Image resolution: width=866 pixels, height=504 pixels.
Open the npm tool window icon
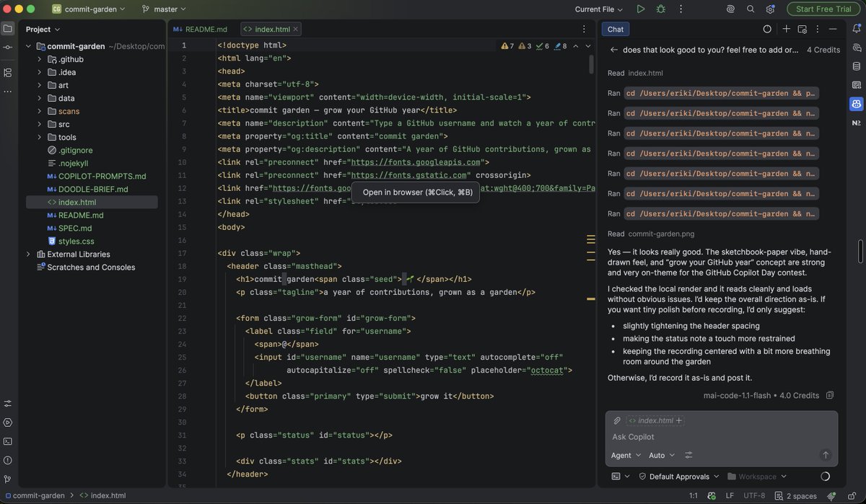click(857, 123)
